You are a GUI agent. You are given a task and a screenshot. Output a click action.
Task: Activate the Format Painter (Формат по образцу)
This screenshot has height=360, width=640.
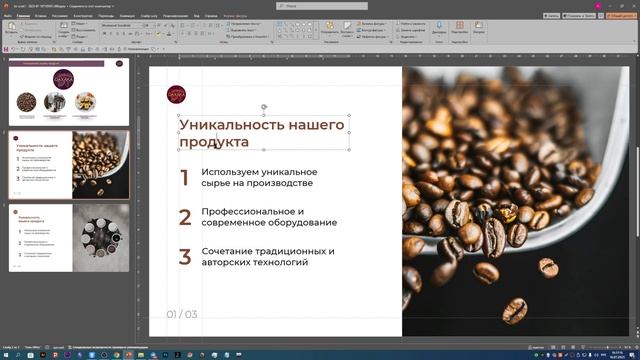pos(36,37)
